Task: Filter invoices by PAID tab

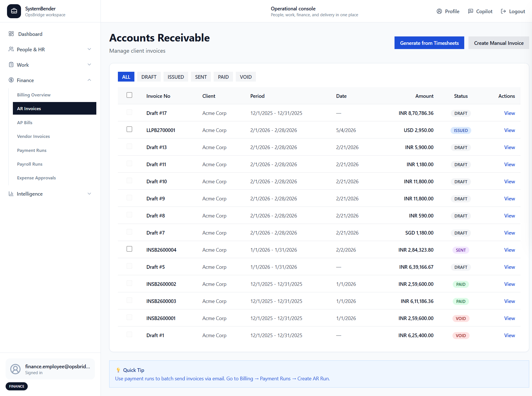Action: [223, 77]
